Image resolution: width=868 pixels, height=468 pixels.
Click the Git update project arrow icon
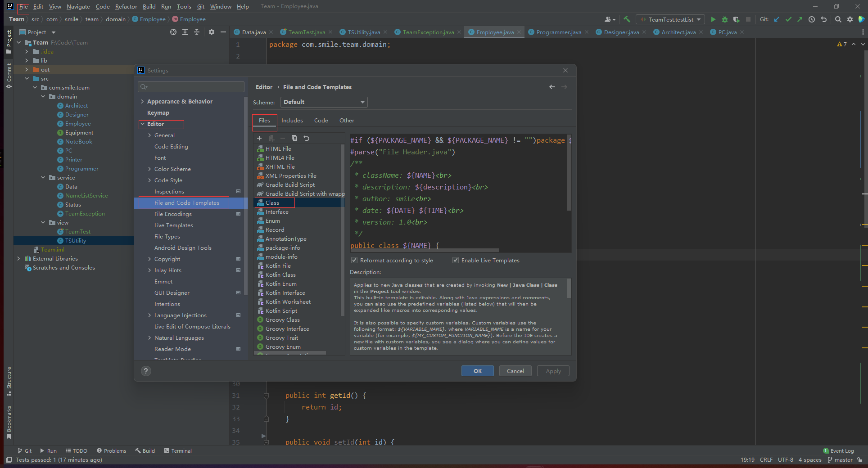point(777,19)
